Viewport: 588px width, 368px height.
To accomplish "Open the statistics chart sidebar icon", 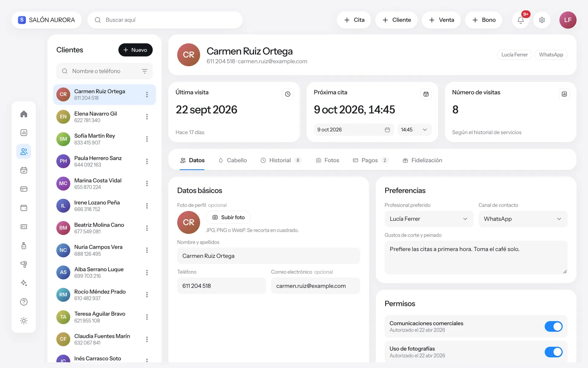I will click(x=24, y=133).
